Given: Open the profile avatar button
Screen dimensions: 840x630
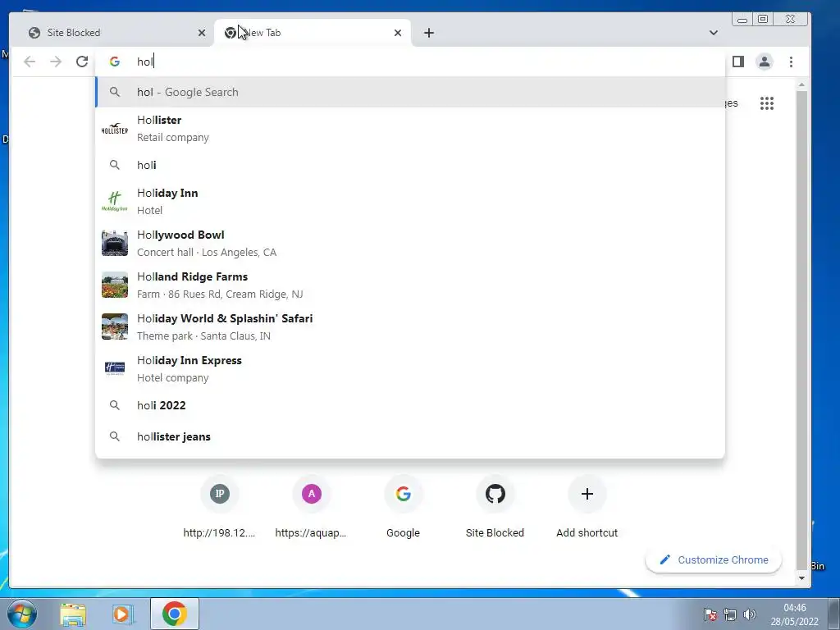Looking at the screenshot, I should (765, 62).
